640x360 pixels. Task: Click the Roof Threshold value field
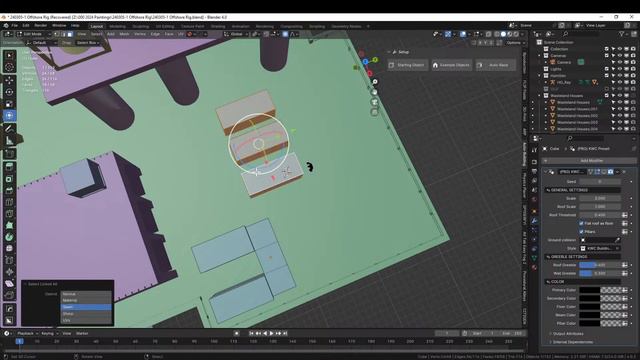point(600,215)
